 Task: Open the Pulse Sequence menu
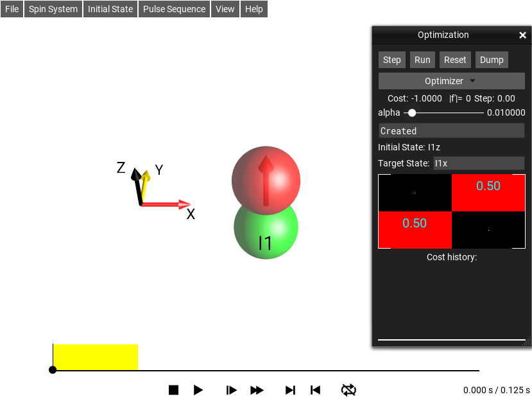(x=175, y=9)
